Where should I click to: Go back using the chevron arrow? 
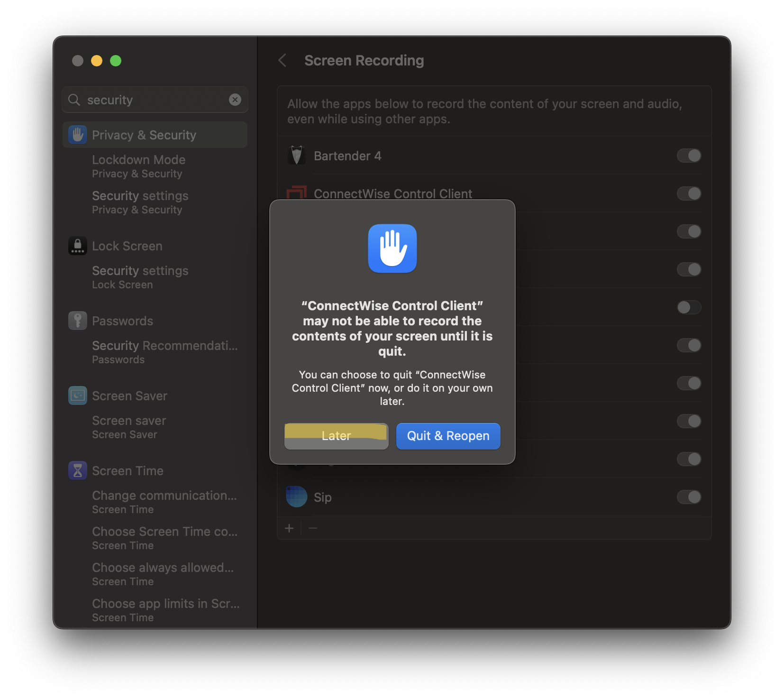[x=283, y=60]
